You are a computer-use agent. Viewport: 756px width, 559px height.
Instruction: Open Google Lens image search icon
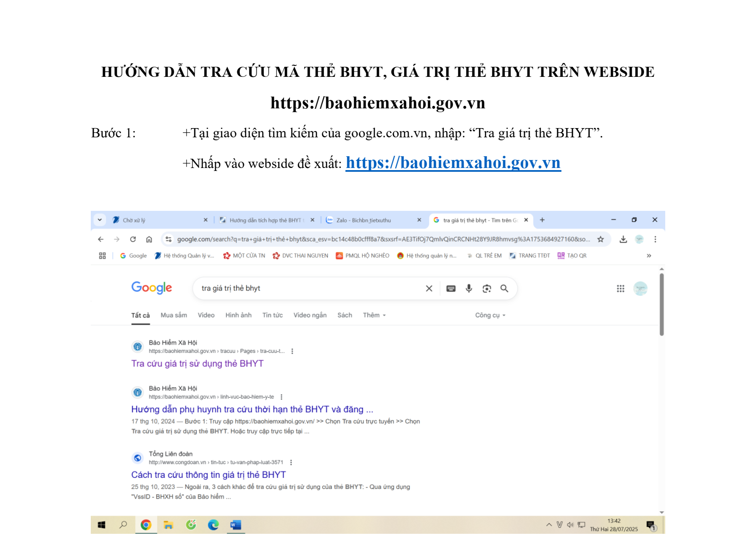pos(487,289)
